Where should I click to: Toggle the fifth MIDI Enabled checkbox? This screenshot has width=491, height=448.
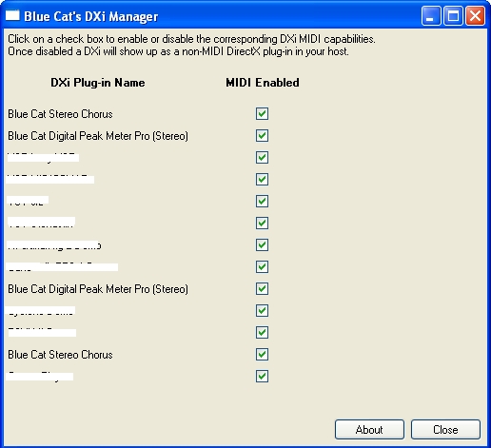tap(262, 201)
